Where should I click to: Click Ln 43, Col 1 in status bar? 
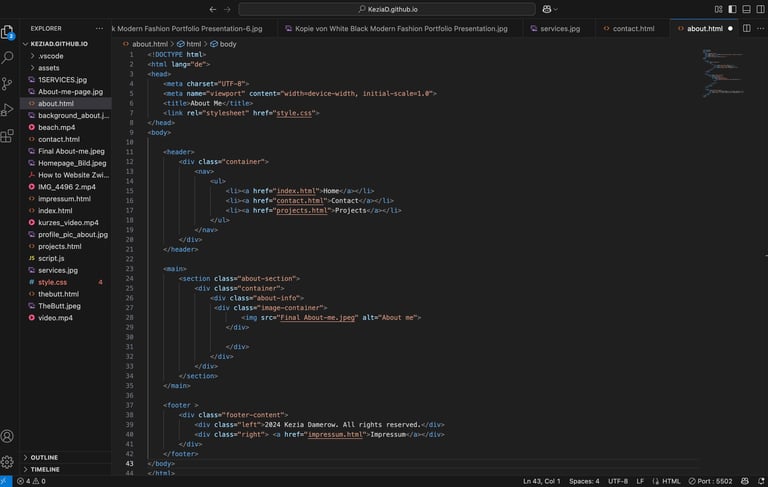pyautogui.click(x=541, y=481)
